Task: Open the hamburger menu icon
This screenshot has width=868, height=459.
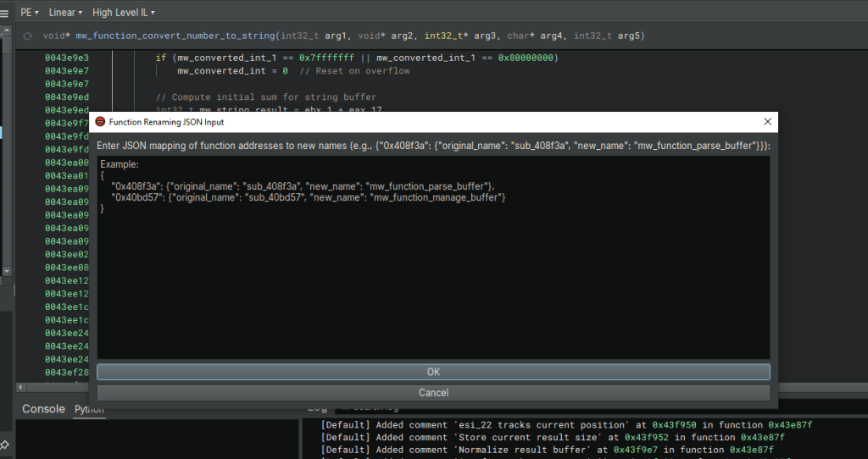Action: [6, 13]
